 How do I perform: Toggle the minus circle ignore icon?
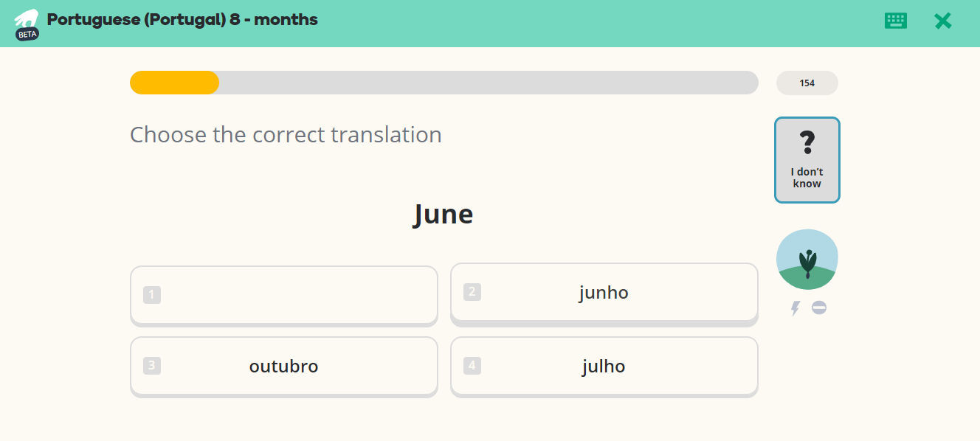(819, 308)
